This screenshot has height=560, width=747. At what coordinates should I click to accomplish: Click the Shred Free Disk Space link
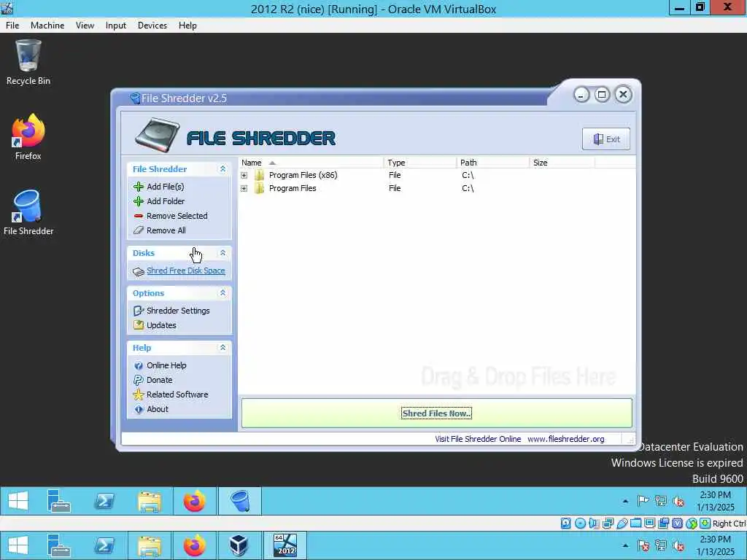point(186,271)
